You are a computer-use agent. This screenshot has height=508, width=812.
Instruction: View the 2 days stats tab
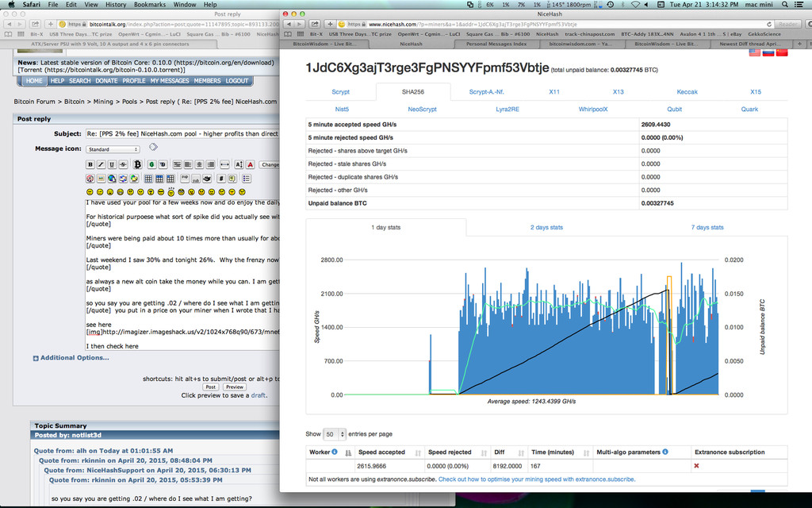coord(546,228)
